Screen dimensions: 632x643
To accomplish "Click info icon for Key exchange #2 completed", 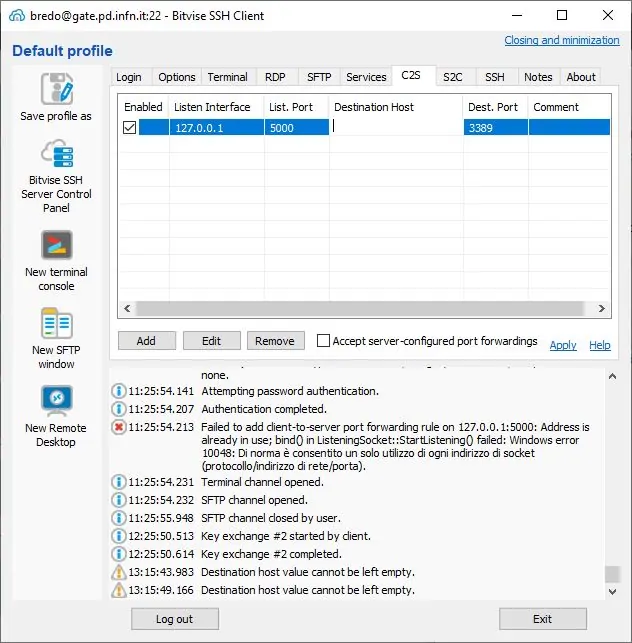I will pos(119,554).
